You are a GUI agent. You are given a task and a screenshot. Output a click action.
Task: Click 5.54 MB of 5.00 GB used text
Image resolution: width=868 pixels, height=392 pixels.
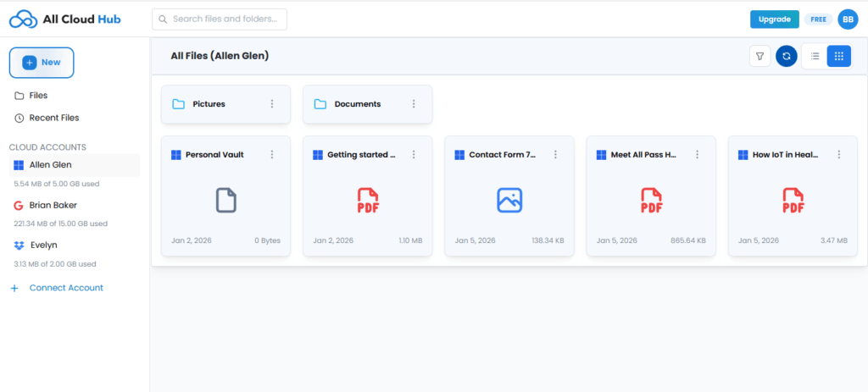[57, 184]
